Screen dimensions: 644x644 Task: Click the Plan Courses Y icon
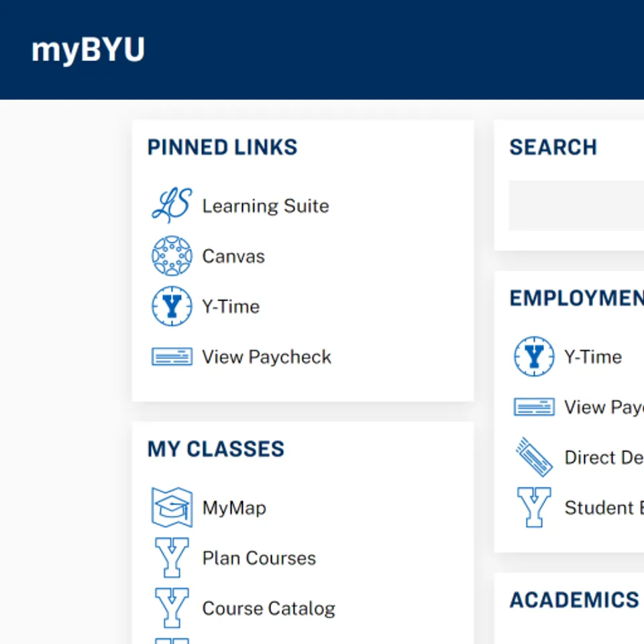click(x=172, y=557)
